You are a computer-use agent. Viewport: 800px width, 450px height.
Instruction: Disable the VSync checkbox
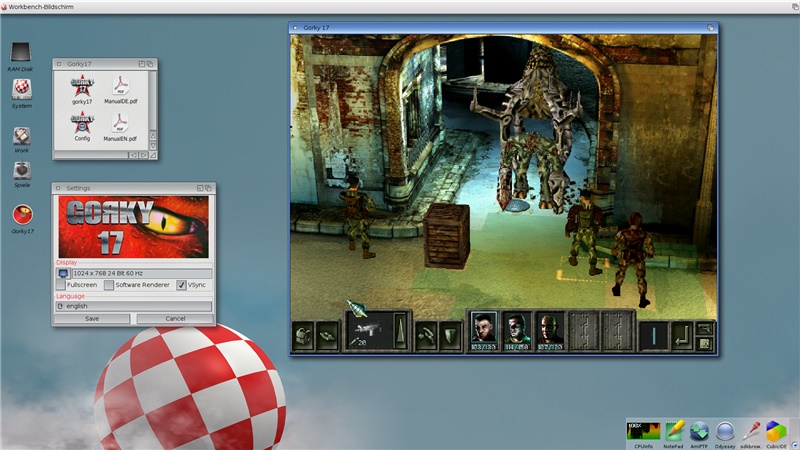pos(181,285)
